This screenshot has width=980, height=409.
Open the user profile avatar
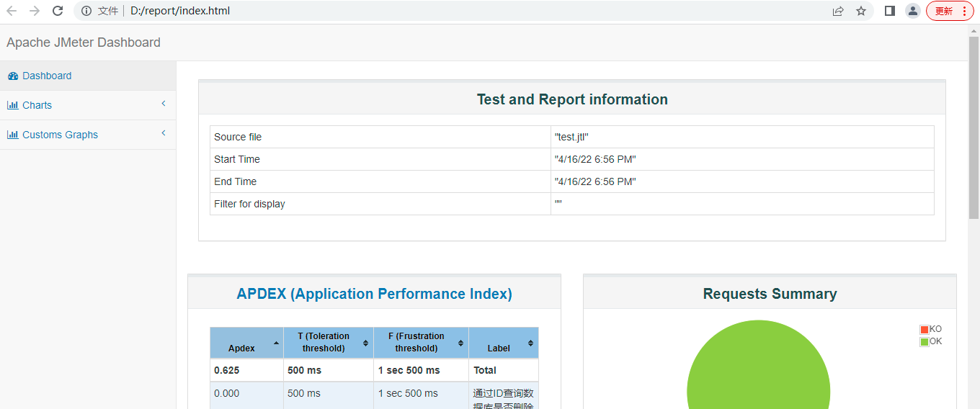click(913, 11)
